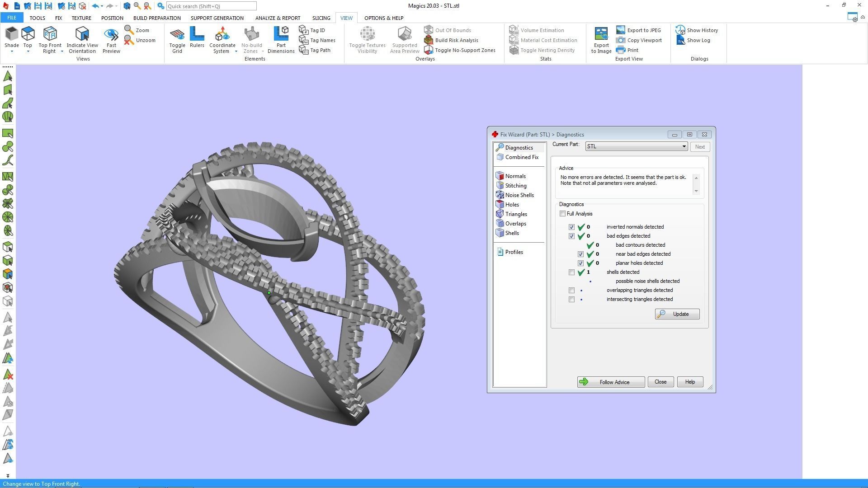This screenshot has width=868, height=488.
Task: Switch to the BUILD PREPARATION tab
Action: pos(157,18)
